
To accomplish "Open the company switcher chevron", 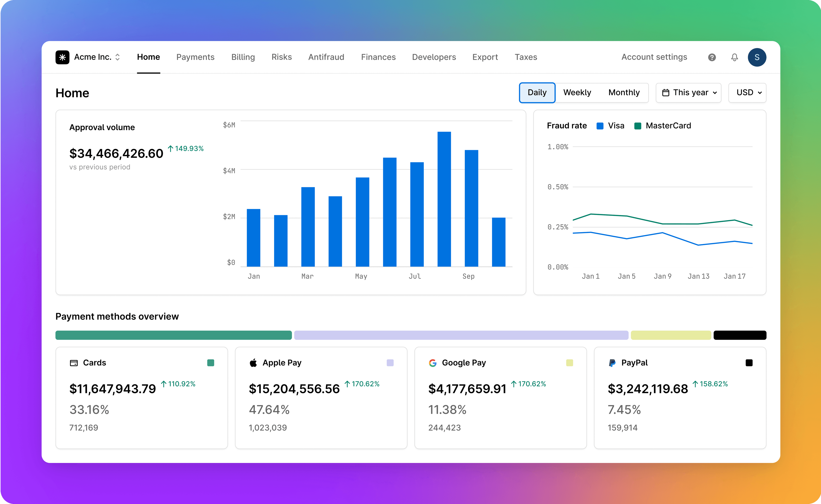I will click(118, 57).
